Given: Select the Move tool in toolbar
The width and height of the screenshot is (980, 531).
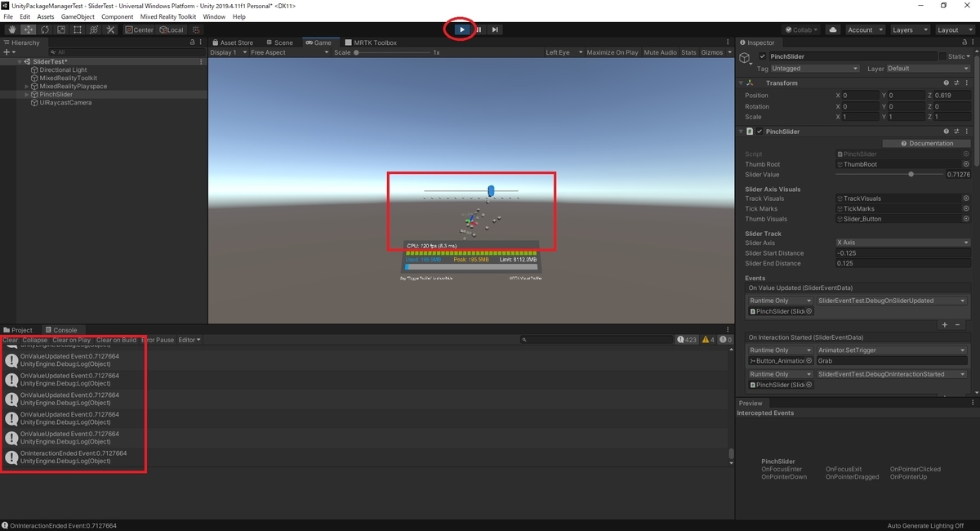Looking at the screenshot, I should pyautogui.click(x=28, y=30).
